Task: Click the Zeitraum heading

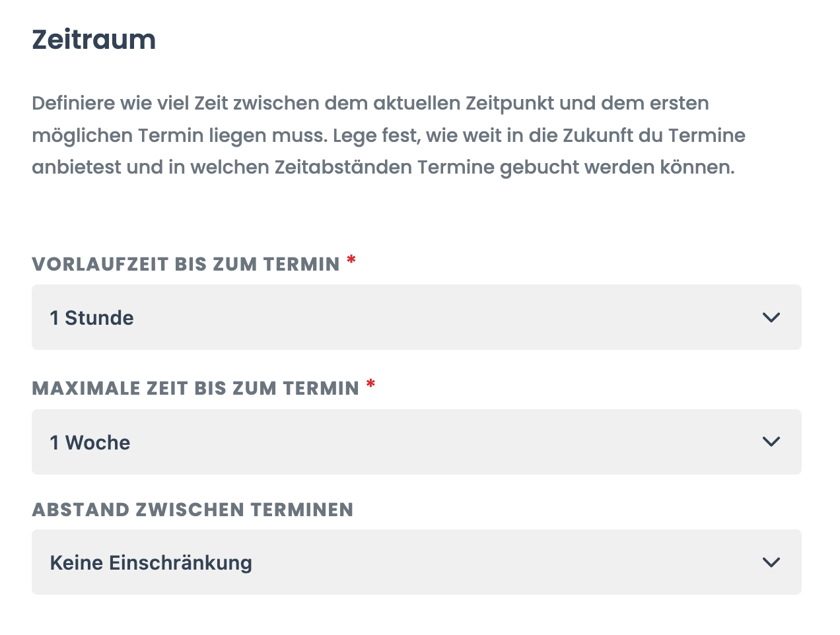Action: pos(94,40)
